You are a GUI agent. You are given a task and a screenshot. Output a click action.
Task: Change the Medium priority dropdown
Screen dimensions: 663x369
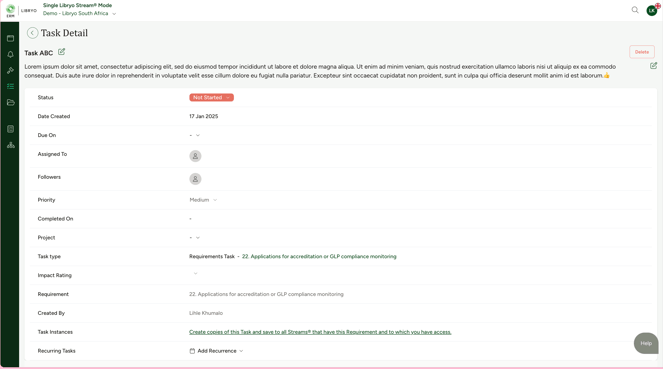pos(203,200)
